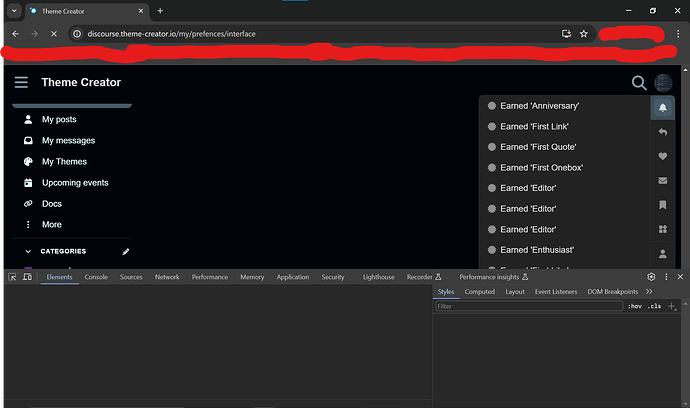Add new style rule plus icon
690x408 pixels.
(x=672, y=306)
